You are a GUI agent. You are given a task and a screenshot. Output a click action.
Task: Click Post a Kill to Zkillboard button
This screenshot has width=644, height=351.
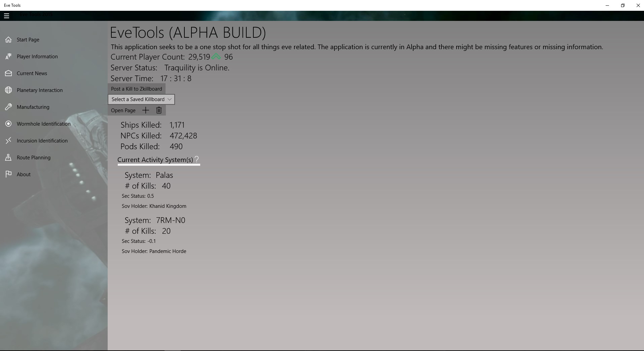137,89
